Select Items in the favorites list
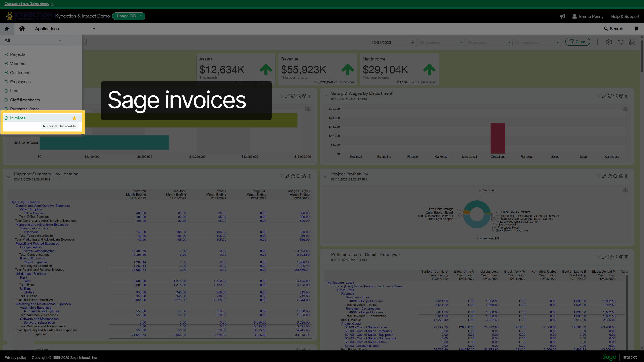The image size is (644, 362). (x=15, y=91)
